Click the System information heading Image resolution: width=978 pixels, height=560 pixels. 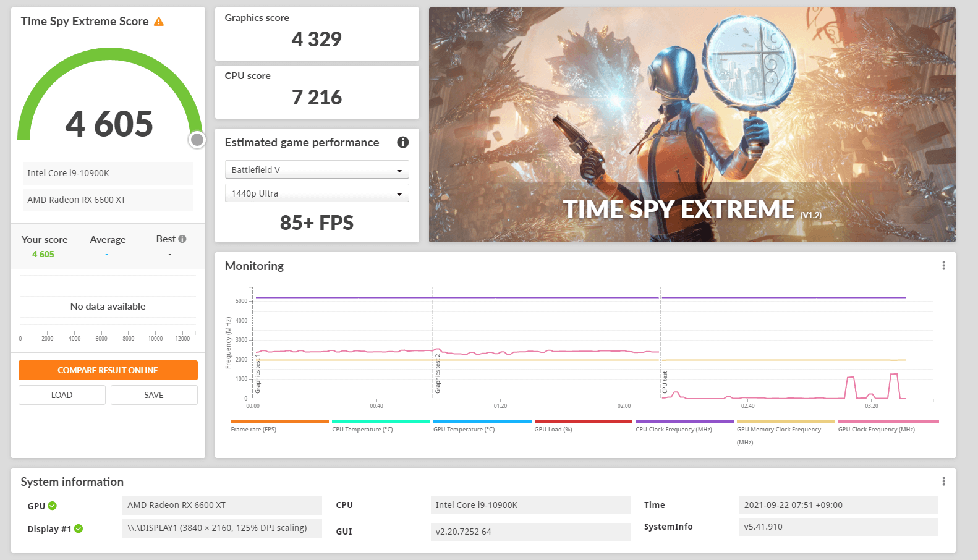click(72, 482)
